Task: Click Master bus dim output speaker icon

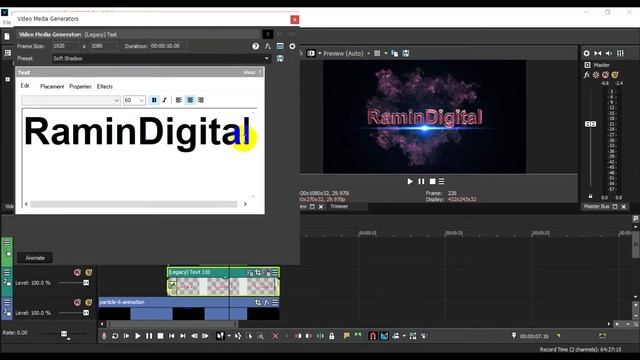Action: [609, 53]
